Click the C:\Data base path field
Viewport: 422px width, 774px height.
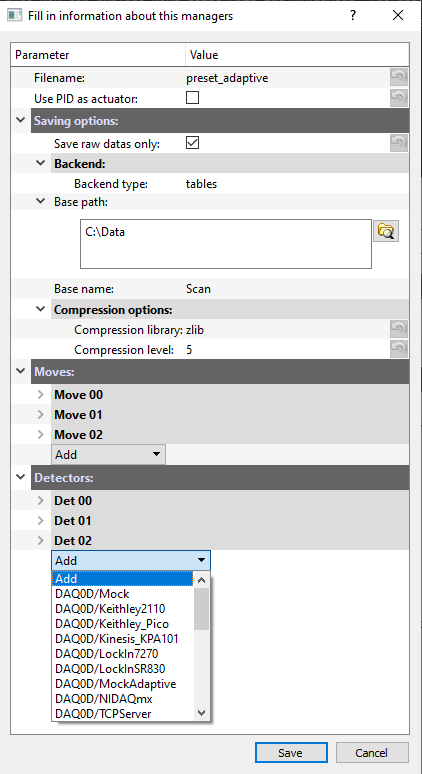click(226, 244)
